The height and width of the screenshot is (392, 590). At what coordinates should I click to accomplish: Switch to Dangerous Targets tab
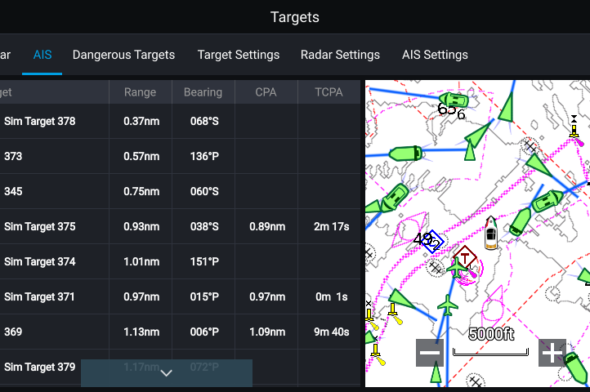click(x=123, y=55)
